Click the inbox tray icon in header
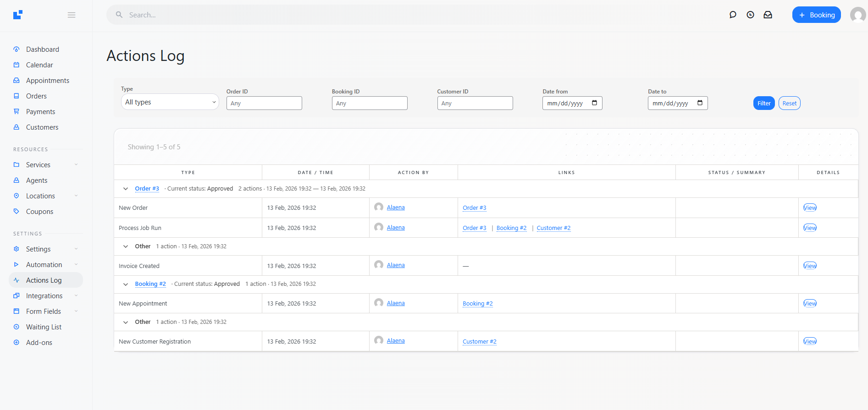 (x=768, y=15)
